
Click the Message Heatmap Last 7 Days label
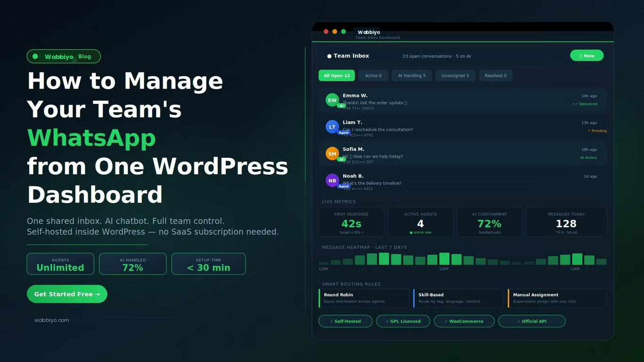click(x=364, y=247)
